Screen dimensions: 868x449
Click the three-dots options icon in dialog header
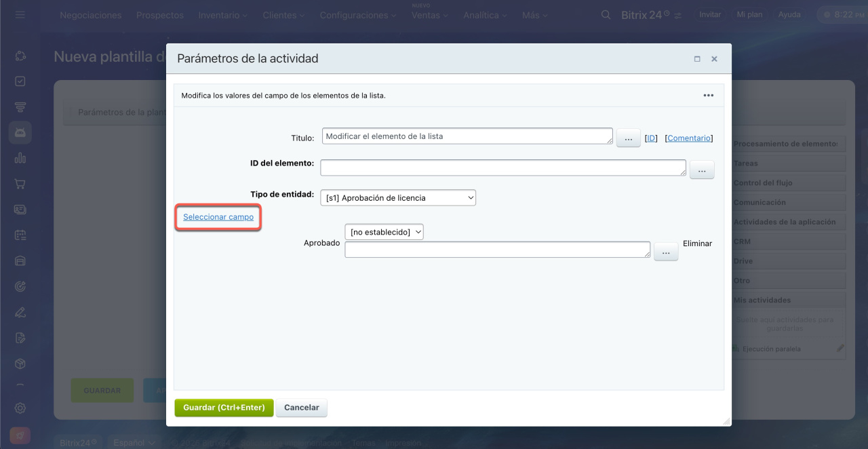[708, 96]
